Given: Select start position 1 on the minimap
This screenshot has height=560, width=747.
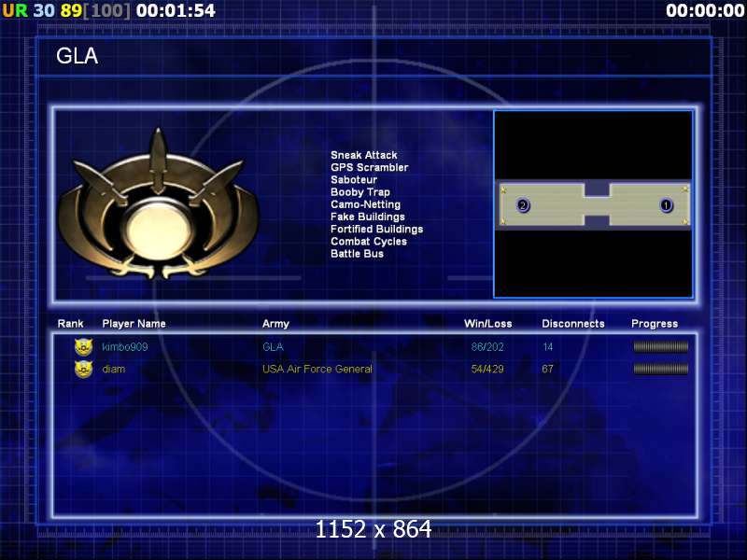Looking at the screenshot, I should click(x=666, y=205).
